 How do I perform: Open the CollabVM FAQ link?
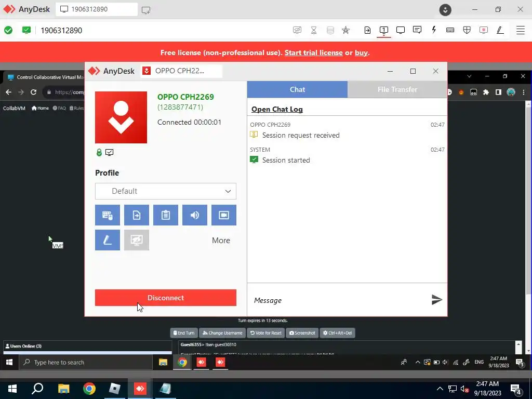click(59, 108)
